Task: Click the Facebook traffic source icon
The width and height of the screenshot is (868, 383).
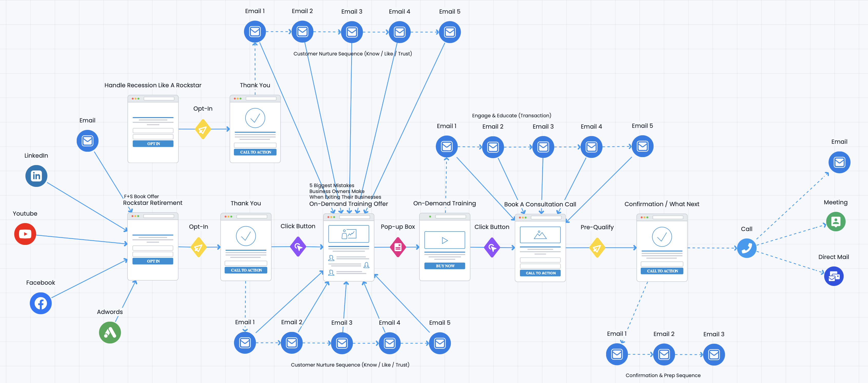Action: 41,303
